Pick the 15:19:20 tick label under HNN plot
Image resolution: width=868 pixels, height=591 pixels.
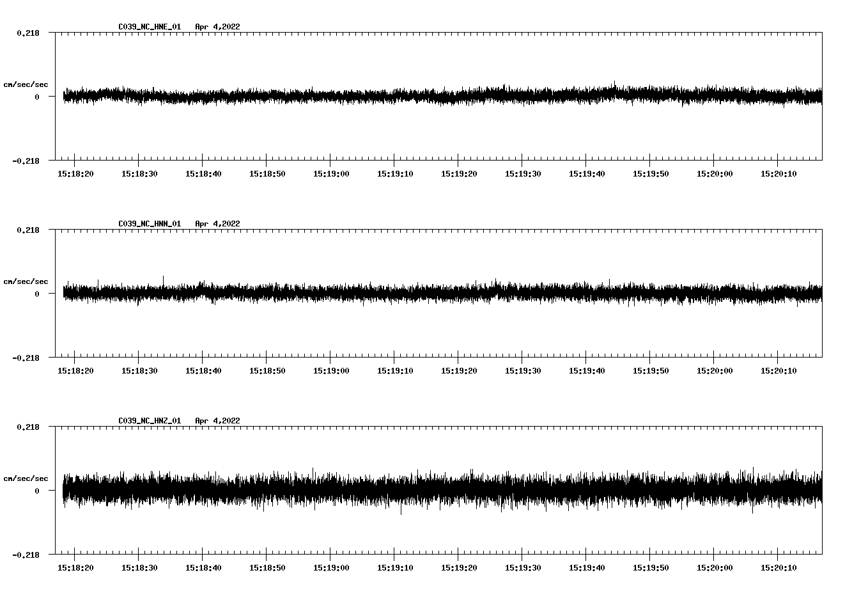[459, 371]
